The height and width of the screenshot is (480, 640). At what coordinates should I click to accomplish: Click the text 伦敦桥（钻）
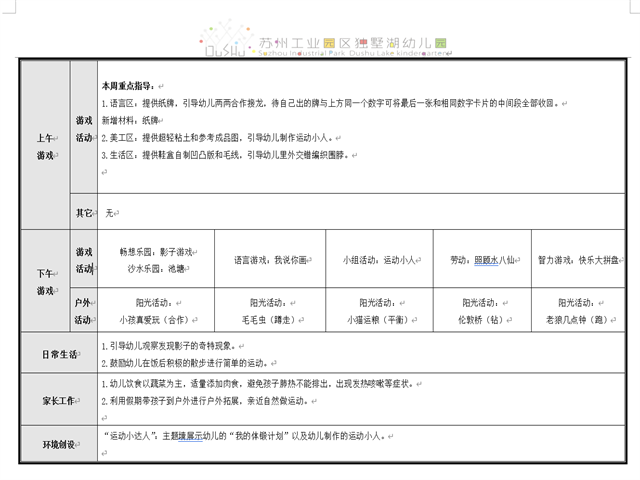tap(482, 320)
